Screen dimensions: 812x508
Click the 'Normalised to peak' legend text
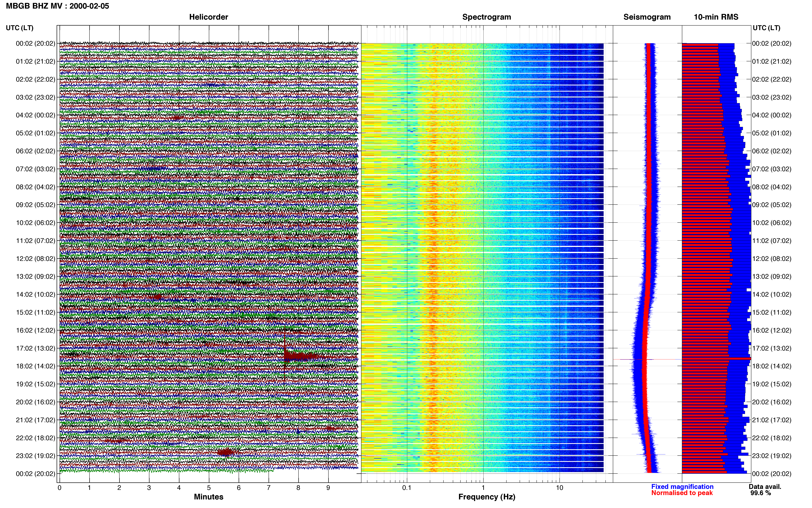pos(682,493)
